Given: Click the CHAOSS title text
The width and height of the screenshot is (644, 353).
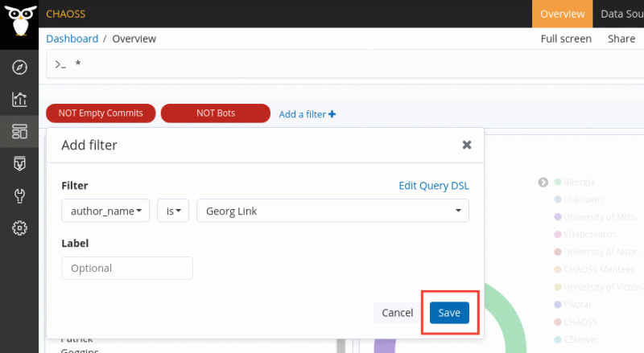Looking at the screenshot, I should [x=66, y=14].
